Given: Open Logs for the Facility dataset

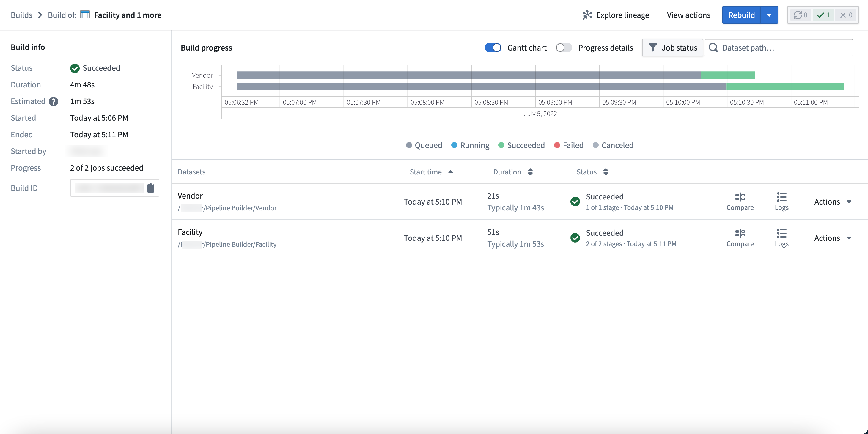Looking at the screenshot, I should (781, 238).
